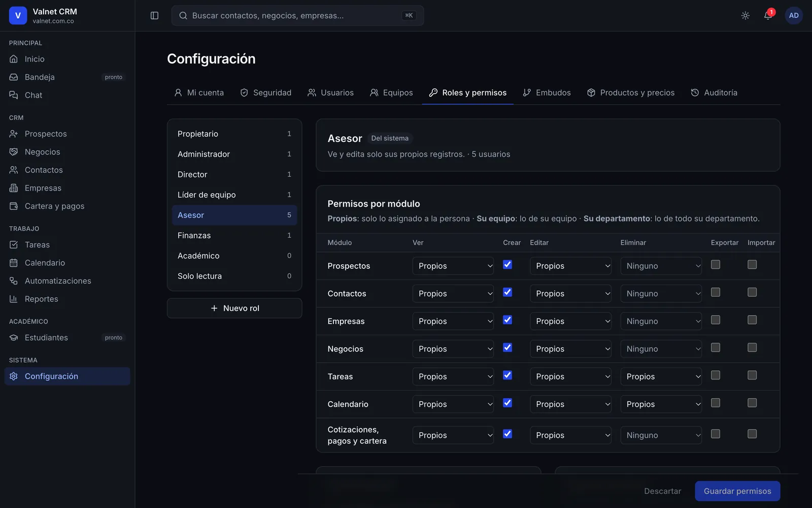Switch to Embudos tab
The width and height of the screenshot is (812, 508).
point(547,92)
